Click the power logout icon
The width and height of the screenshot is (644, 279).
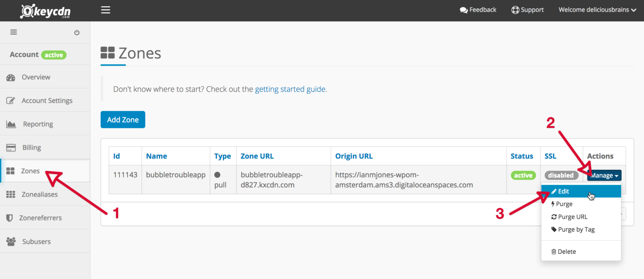click(x=77, y=32)
